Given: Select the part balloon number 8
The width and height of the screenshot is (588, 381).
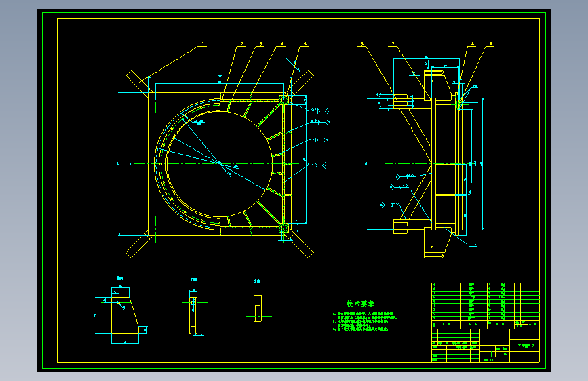Looking at the screenshot, I should pos(473,44).
